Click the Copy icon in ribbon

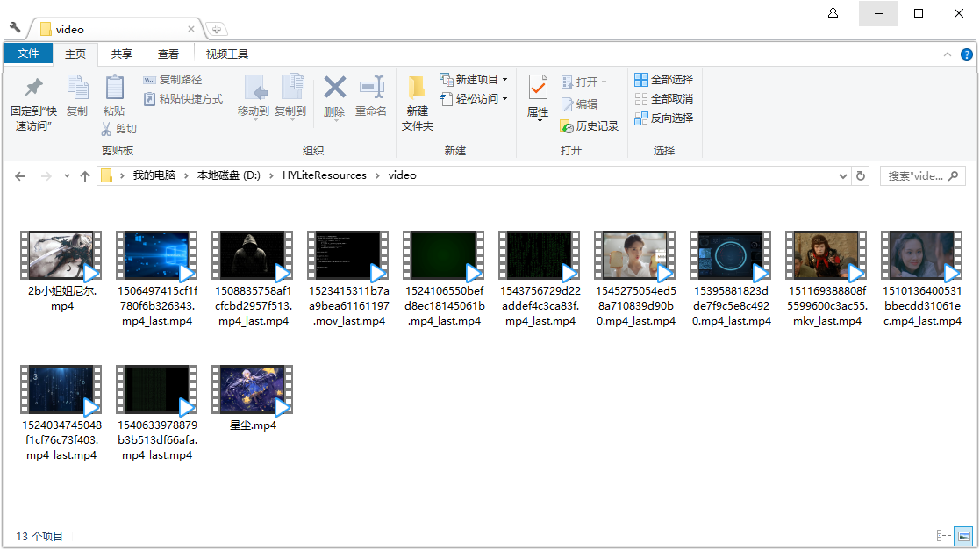point(77,89)
